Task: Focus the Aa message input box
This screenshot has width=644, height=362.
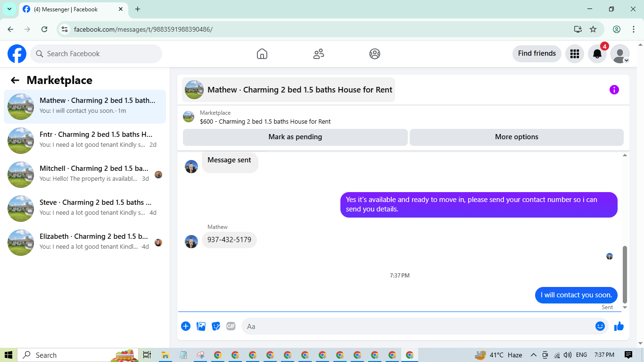Action: click(x=418, y=326)
